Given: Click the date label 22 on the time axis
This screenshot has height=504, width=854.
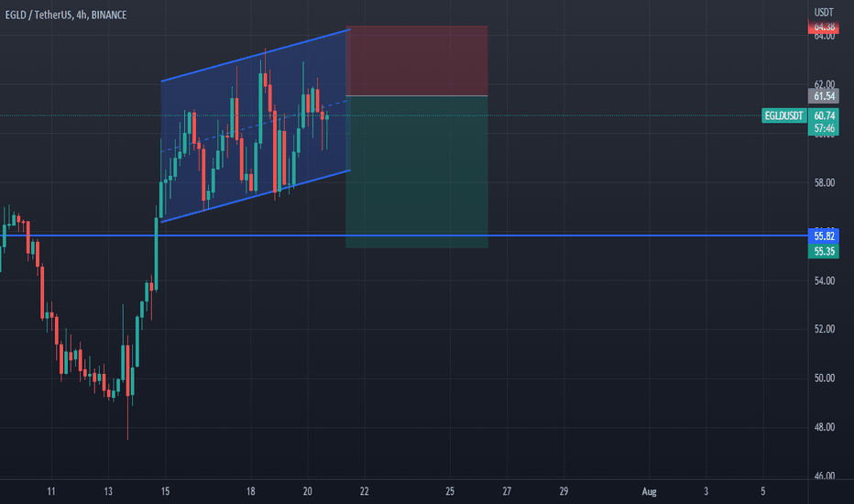Looking at the screenshot, I should pos(365,491).
